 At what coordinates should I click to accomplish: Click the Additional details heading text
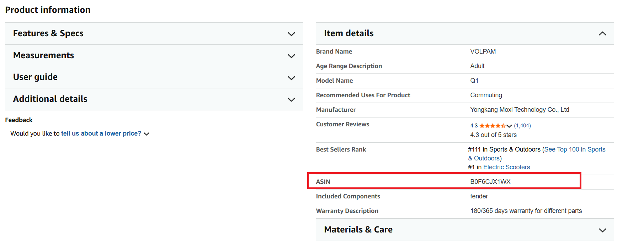(x=50, y=99)
